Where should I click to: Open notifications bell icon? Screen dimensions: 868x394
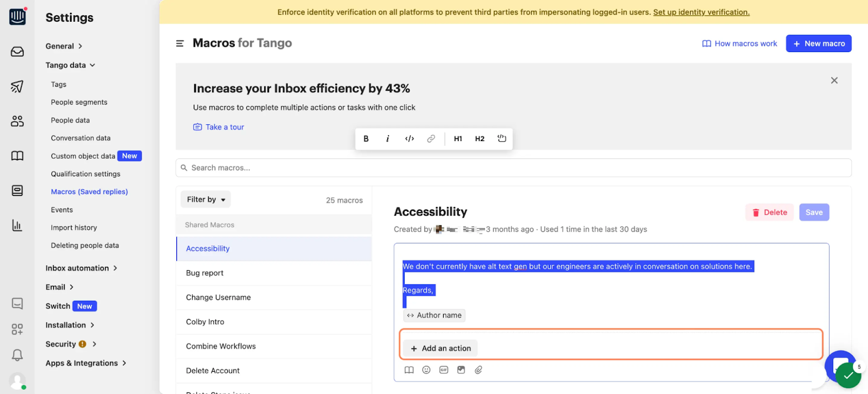17,355
